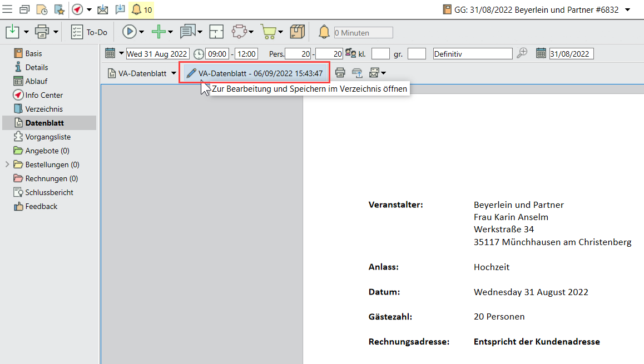The height and width of the screenshot is (364, 644).
Task: Open Schlussbericht in the sidebar
Action: pos(49,192)
